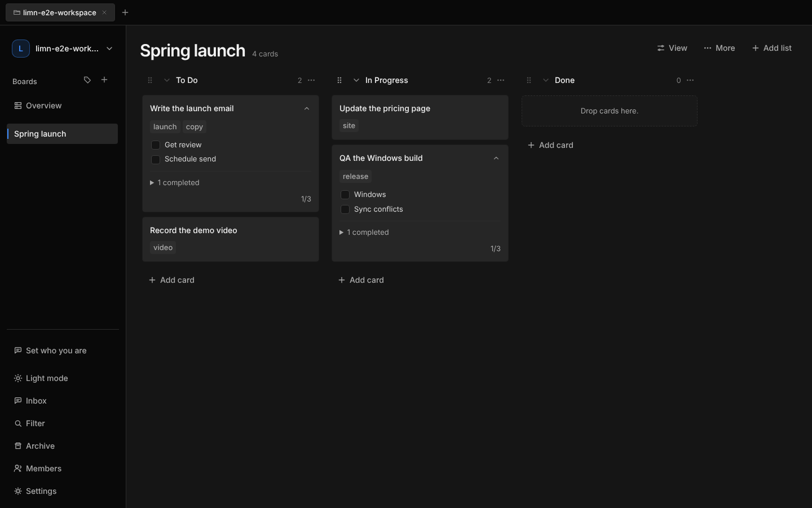Grab the To Do list drag handle
This screenshot has width=812, height=508.
pos(150,80)
